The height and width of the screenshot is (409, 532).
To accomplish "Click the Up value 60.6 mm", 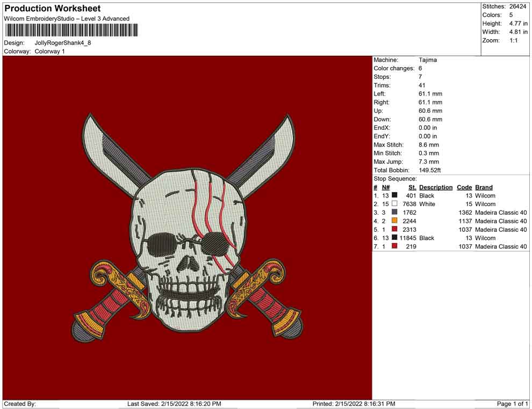I will pyautogui.click(x=430, y=111).
